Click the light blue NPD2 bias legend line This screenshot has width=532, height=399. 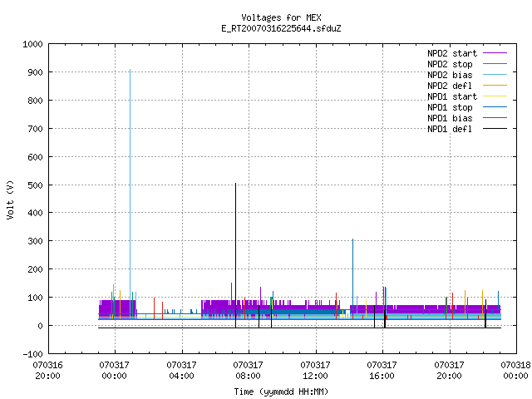[495, 74]
